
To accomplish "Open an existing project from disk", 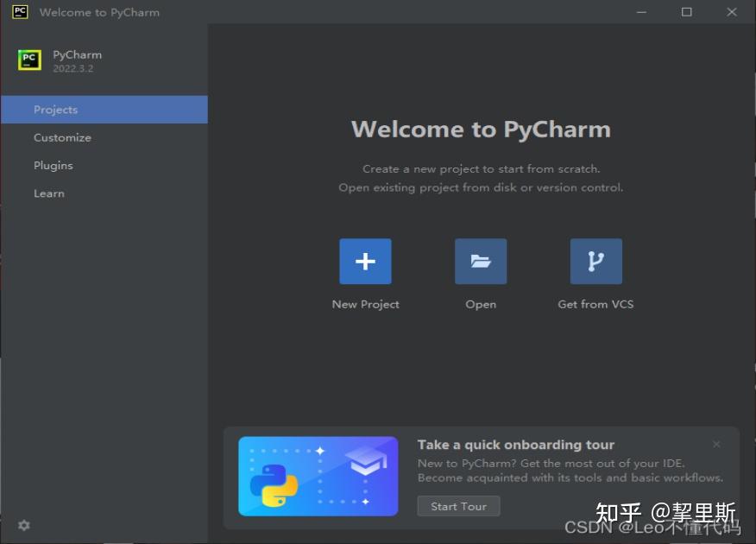I will point(481,261).
